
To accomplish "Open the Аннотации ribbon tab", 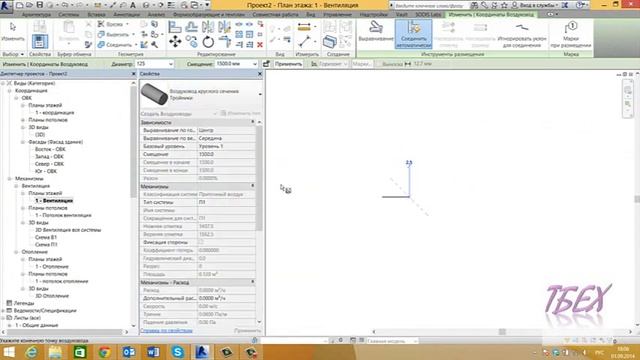I will tap(127, 14).
